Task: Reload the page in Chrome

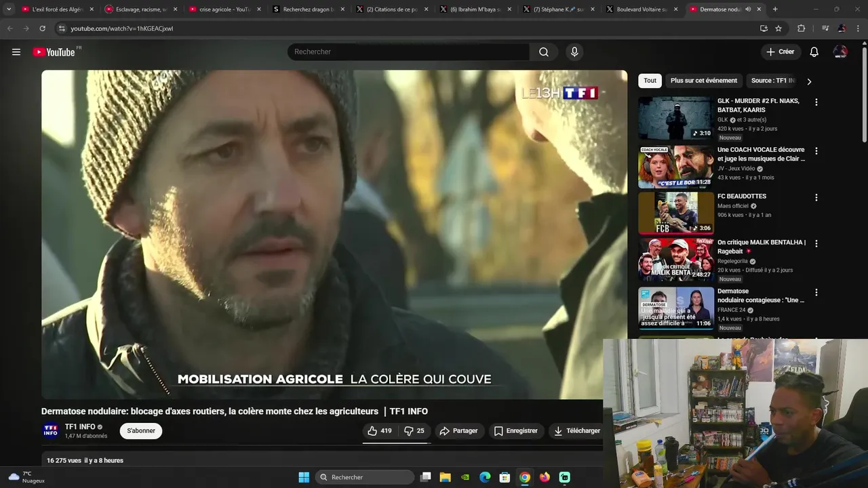Action: tap(43, 28)
